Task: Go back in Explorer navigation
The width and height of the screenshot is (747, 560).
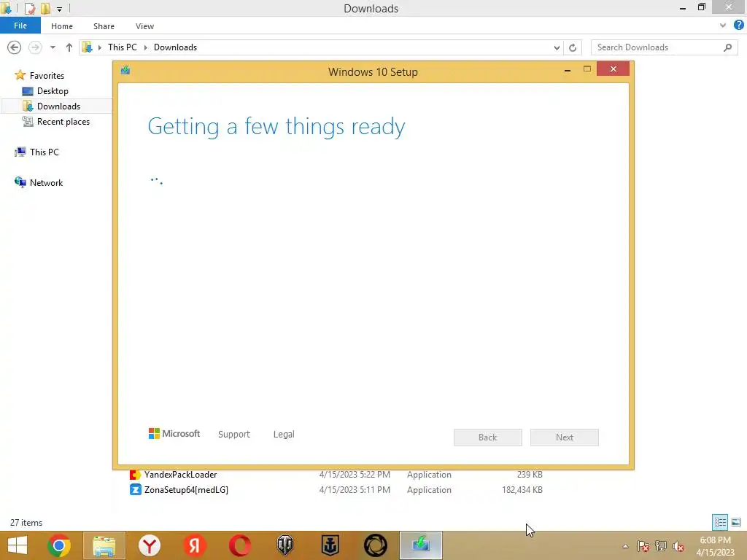Action: [15, 47]
